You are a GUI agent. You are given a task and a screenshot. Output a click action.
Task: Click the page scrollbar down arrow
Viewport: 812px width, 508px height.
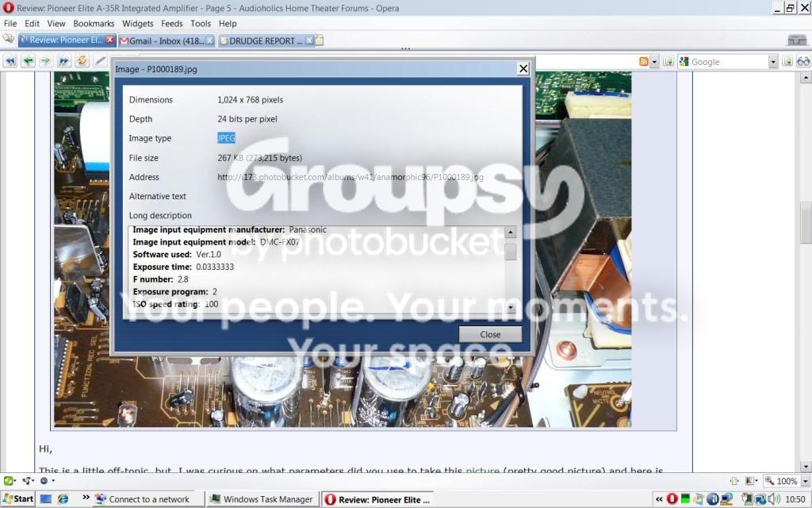coord(806,467)
